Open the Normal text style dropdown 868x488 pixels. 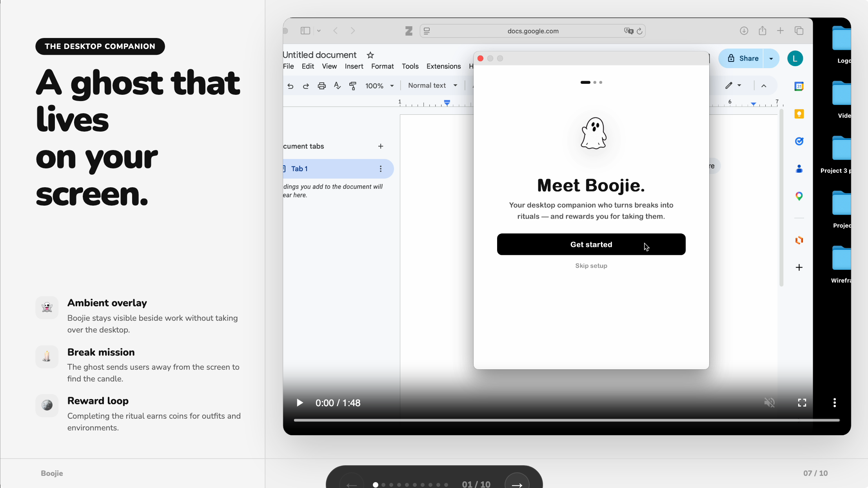[432, 85]
